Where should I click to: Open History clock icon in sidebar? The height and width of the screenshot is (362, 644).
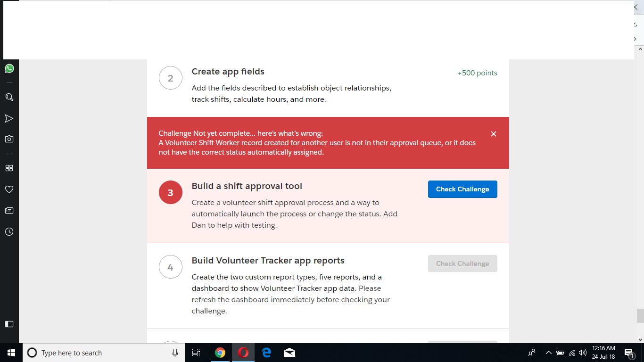(x=9, y=232)
